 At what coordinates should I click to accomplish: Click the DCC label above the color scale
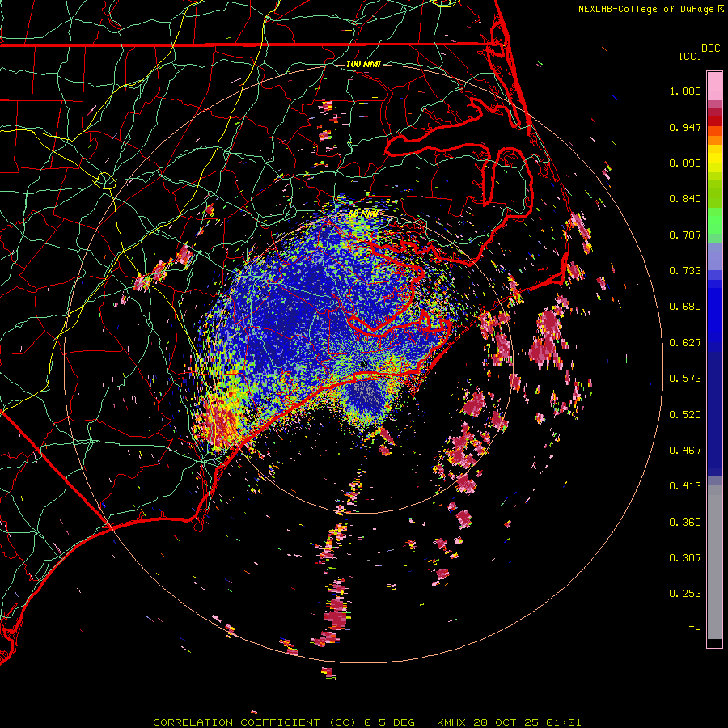(710, 49)
